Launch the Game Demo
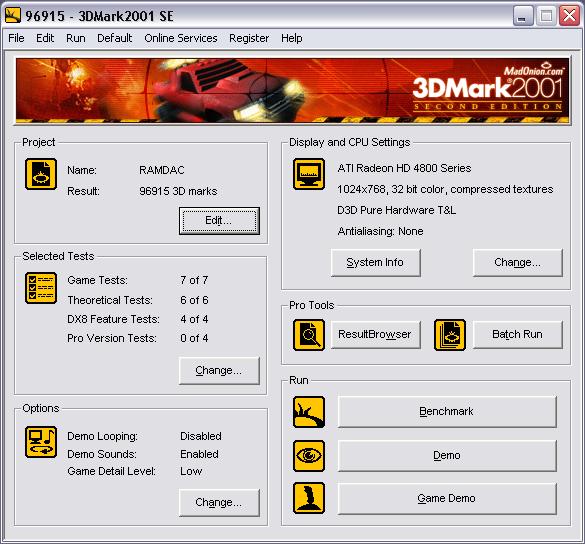Screen dimensions: 585x544 (447, 499)
